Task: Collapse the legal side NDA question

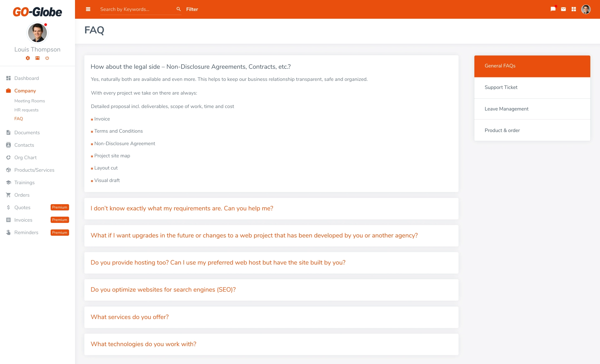Action: click(x=191, y=67)
